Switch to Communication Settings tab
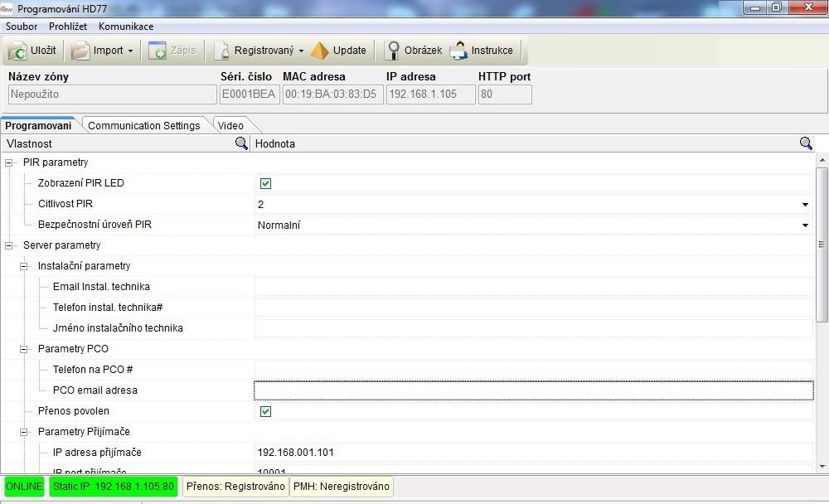829x504 pixels. pos(143,125)
